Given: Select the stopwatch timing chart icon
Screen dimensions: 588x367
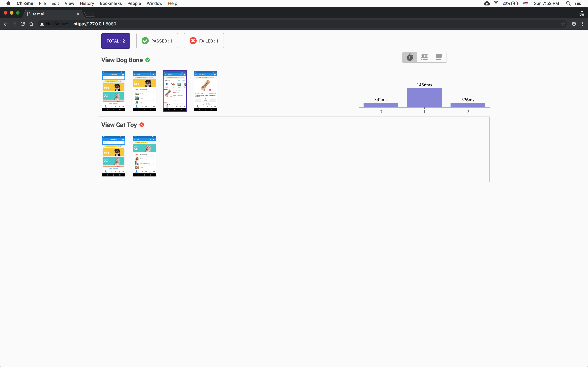Looking at the screenshot, I should (410, 57).
